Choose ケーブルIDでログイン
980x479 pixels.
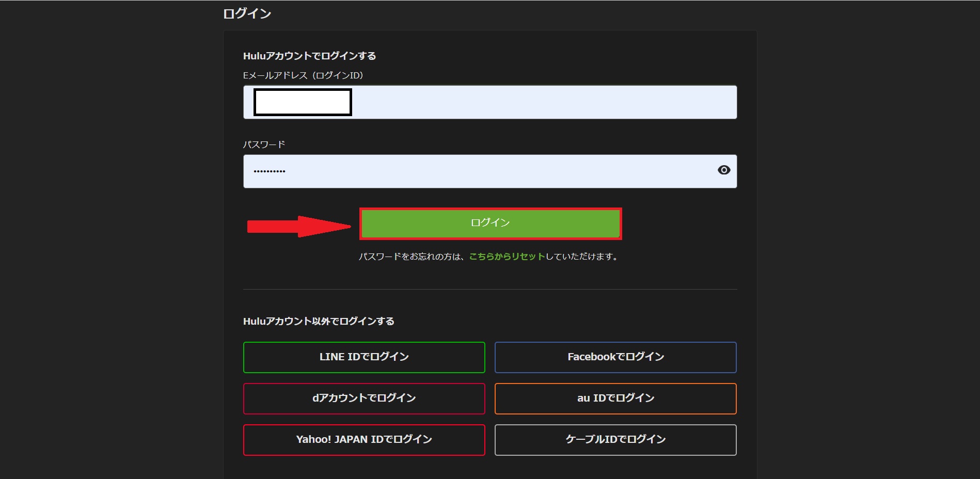click(x=615, y=440)
